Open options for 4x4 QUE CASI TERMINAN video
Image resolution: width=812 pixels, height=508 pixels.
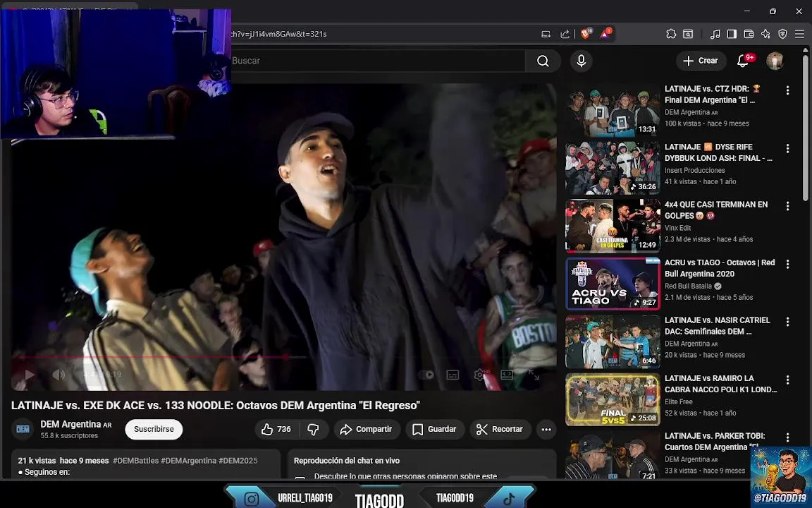coord(787,206)
